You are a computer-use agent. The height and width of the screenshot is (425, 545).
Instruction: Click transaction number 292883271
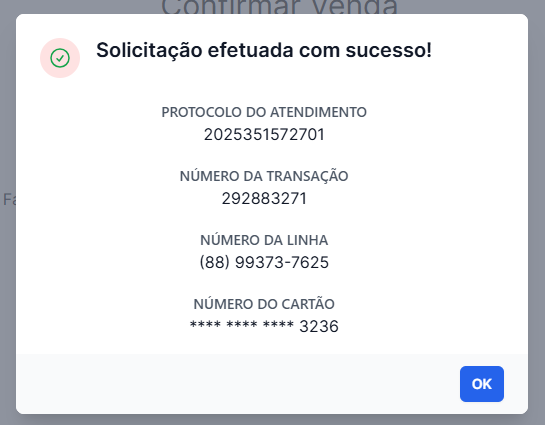tap(264, 198)
